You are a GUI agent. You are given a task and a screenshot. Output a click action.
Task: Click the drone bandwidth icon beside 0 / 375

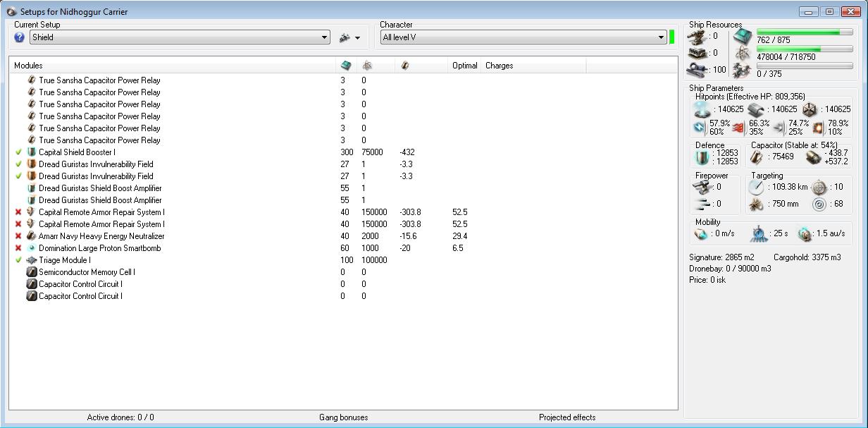742,71
